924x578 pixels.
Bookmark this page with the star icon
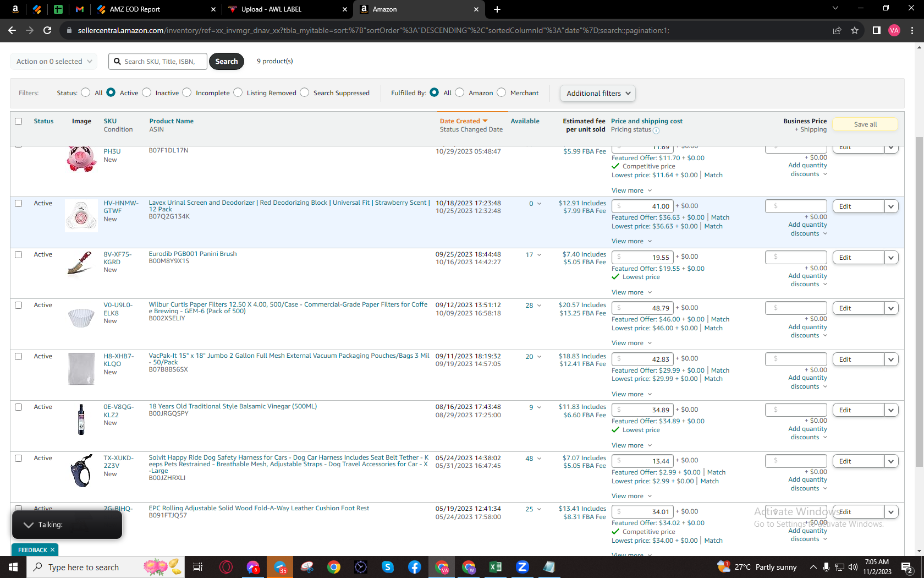[855, 30]
